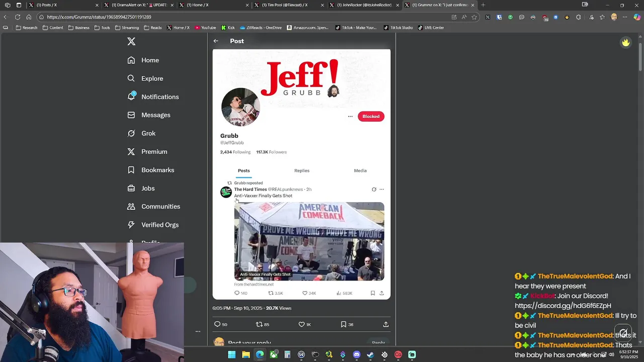
Task: Click the 140 replies icon in embedded post
Action: (237, 293)
